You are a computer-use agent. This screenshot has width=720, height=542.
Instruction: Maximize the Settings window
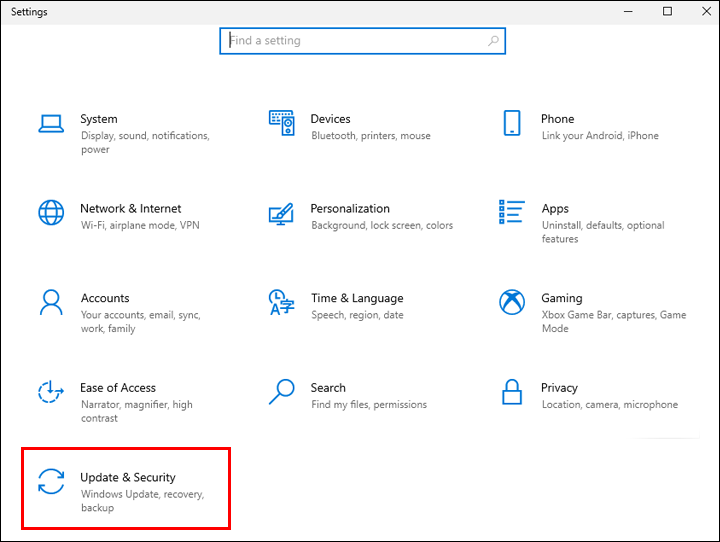(x=667, y=12)
